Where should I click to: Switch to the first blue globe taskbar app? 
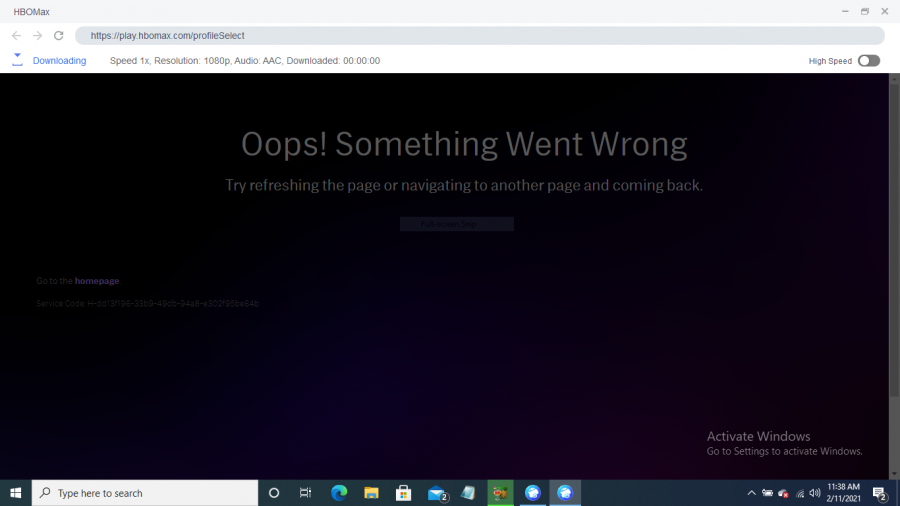533,493
